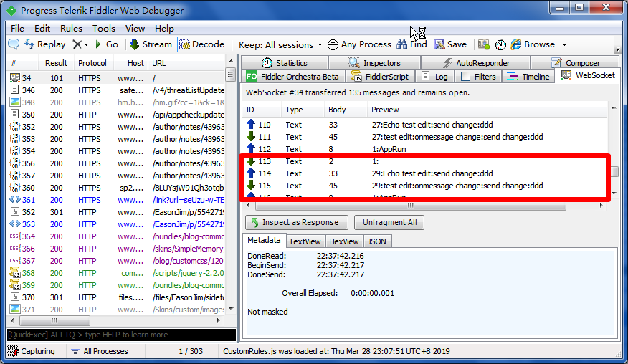Select session 362 redirect icon

point(15,212)
